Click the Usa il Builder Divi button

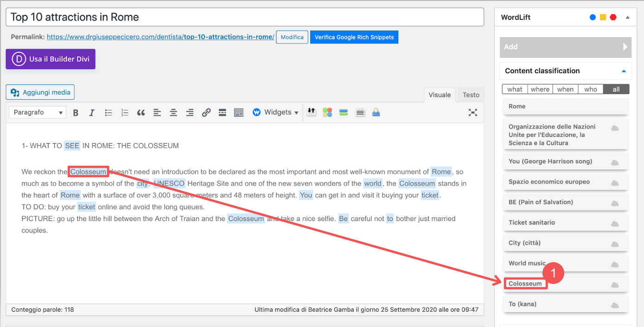(50, 59)
